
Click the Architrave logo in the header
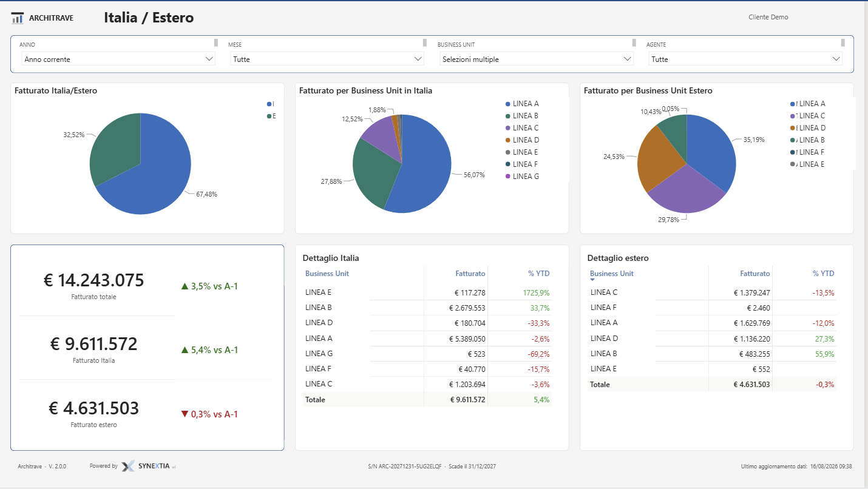(42, 18)
